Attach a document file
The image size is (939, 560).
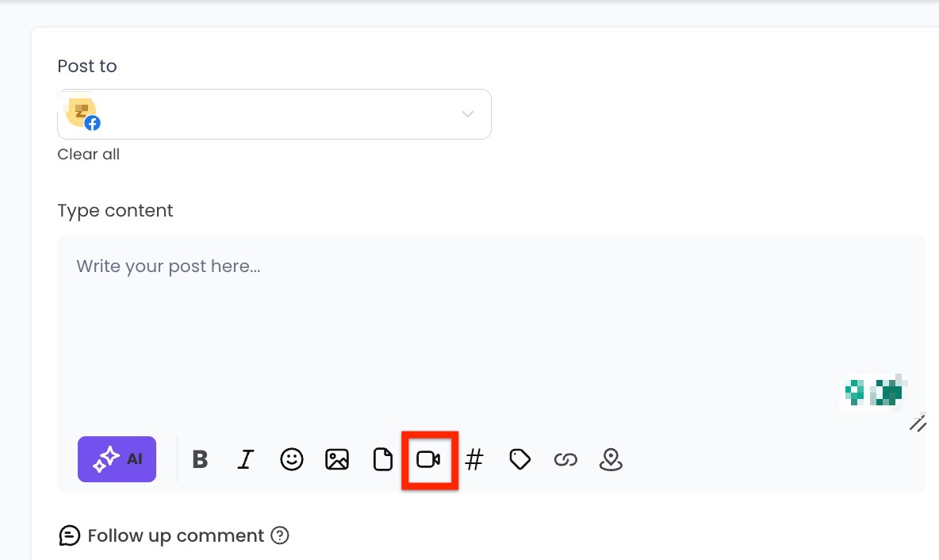pyautogui.click(x=383, y=459)
